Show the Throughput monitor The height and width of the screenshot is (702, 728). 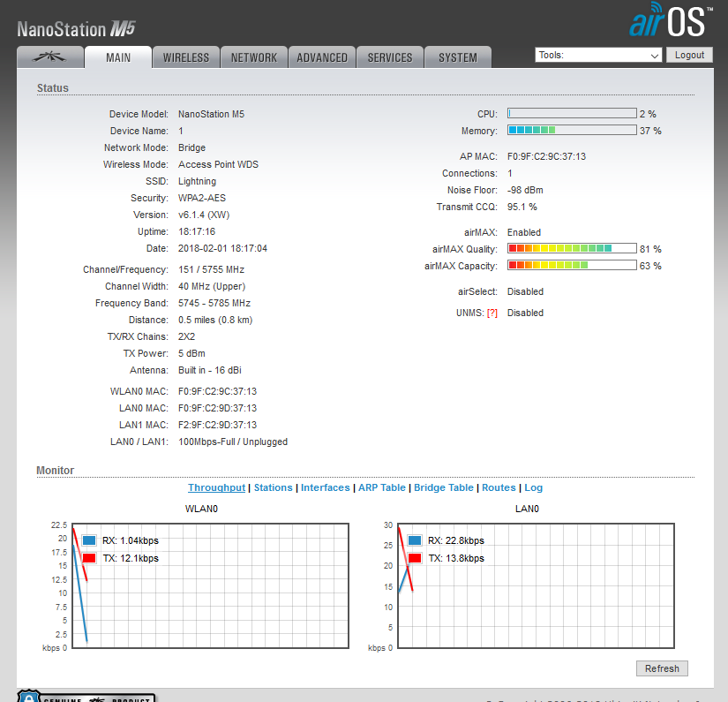pos(216,487)
